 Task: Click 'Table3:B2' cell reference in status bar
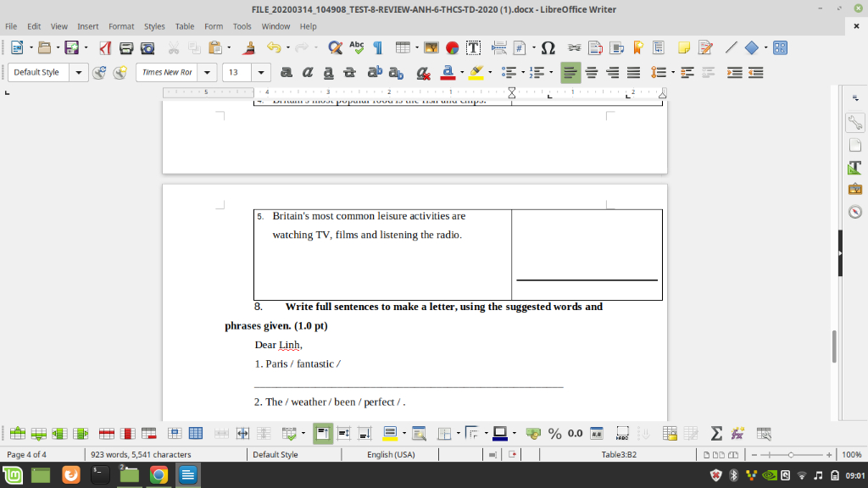coord(619,455)
